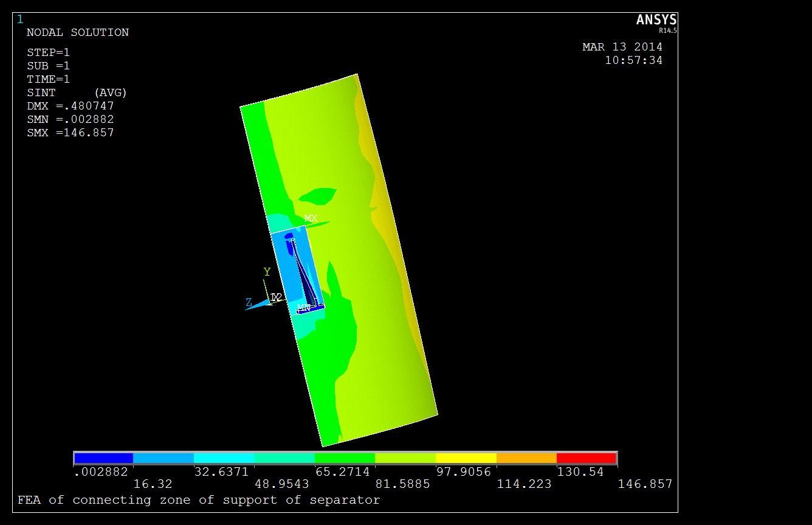Click the SMX =146.857 readout
This screenshot has height=525, width=812.
tap(71, 133)
